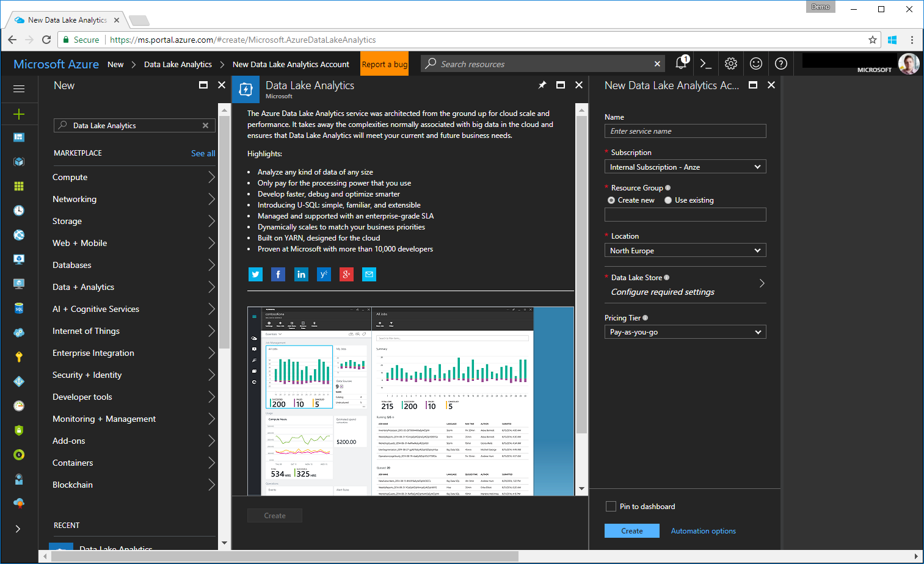924x564 pixels.
Task: Click the new Resource Group name field
Action: click(x=685, y=214)
